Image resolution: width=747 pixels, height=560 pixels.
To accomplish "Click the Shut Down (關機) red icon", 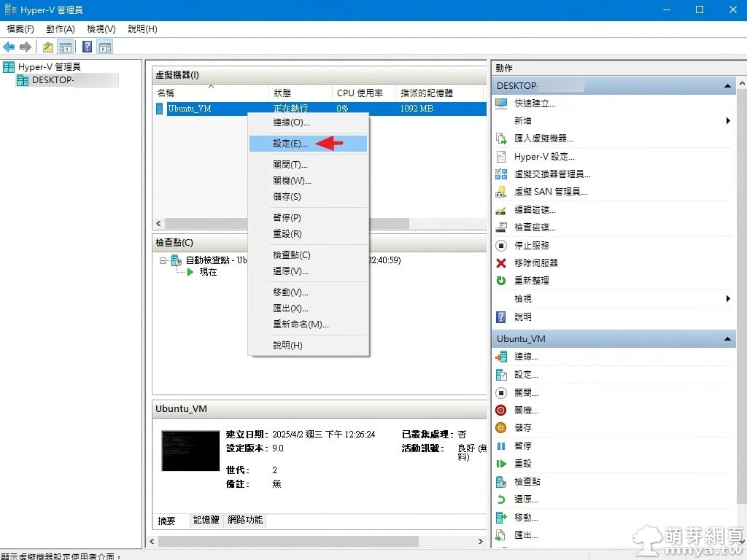I will point(501,411).
